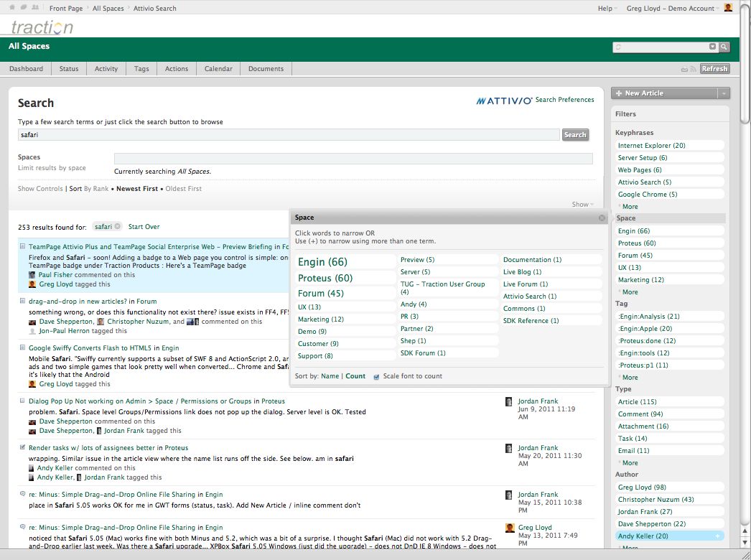Click the article icon beside Google Swiffy result

pos(22,347)
